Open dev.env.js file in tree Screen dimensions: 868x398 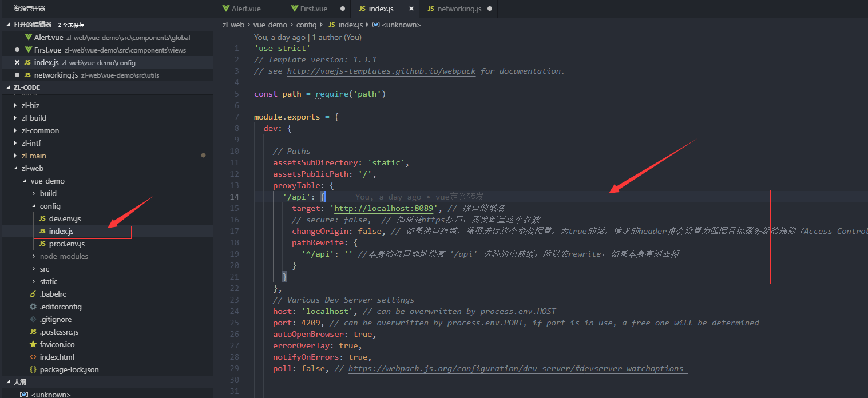65,218
